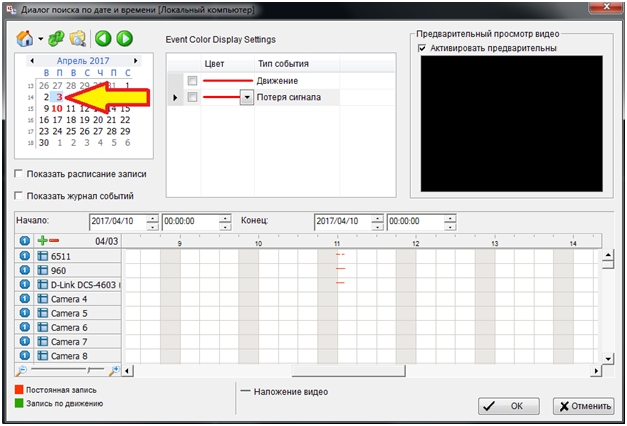
Task: Uncheck Активировать предварительны preview checkbox
Action: coord(422,48)
